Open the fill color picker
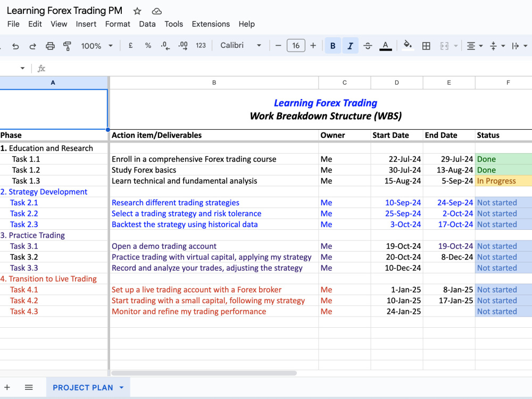The image size is (532, 399). tap(408, 45)
